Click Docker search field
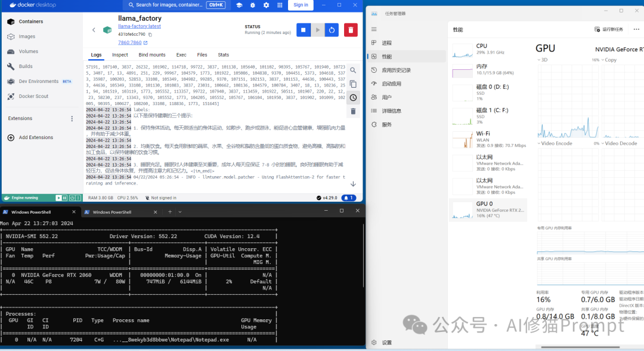644x351 pixels. (x=177, y=5)
